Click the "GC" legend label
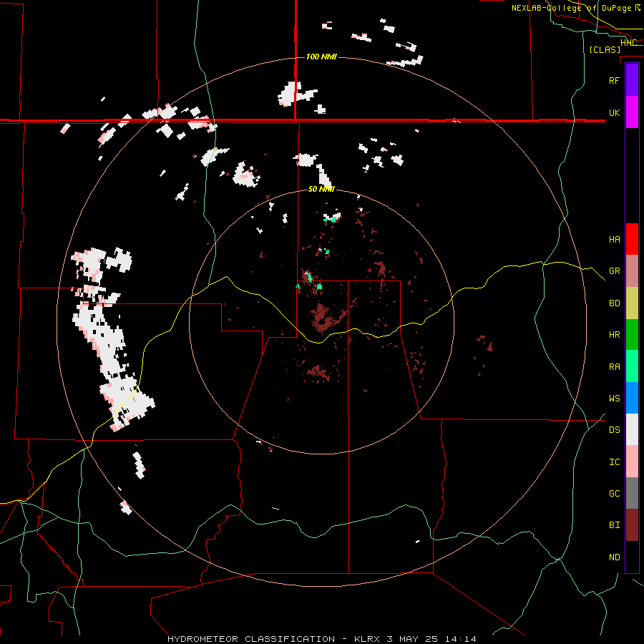 614,494
